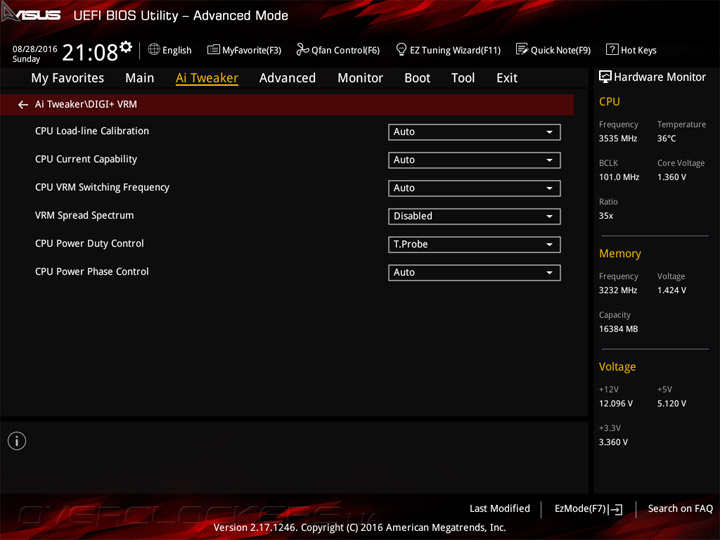This screenshot has height=540, width=720.
Task: Open the Advanced tab
Action: (x=287, y=78)
